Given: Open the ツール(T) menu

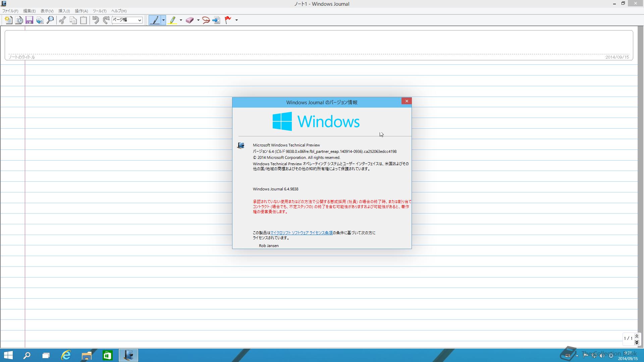Looking at the screenshot, I should (x=100, y=11).
